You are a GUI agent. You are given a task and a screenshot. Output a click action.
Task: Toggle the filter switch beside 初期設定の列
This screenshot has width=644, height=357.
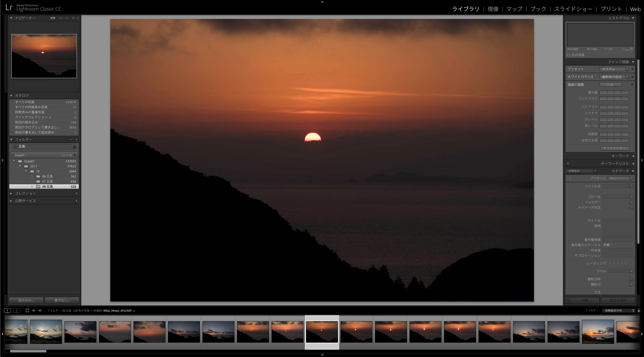click(x=639, y=311)
